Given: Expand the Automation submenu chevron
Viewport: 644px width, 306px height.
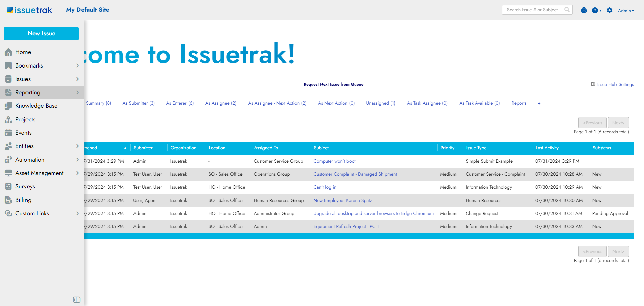Looking at the screenshot, I should click(x=77, y=160).
